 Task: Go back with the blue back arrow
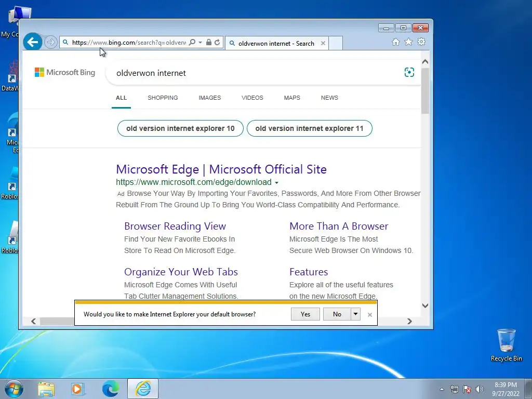click(33, 42)
